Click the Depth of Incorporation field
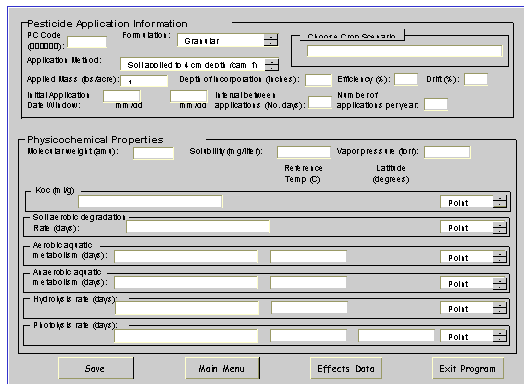The width and height of the screenshot is (524, 384). 318,80
